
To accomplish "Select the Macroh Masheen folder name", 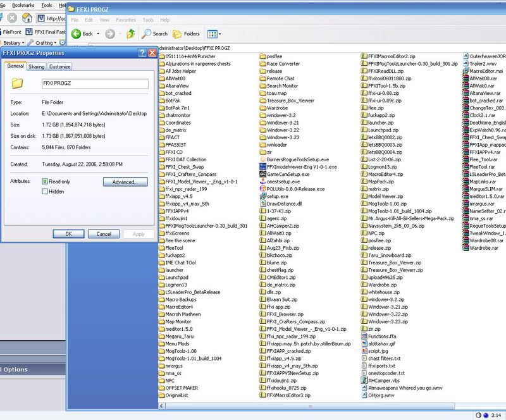I will (183, 314).
